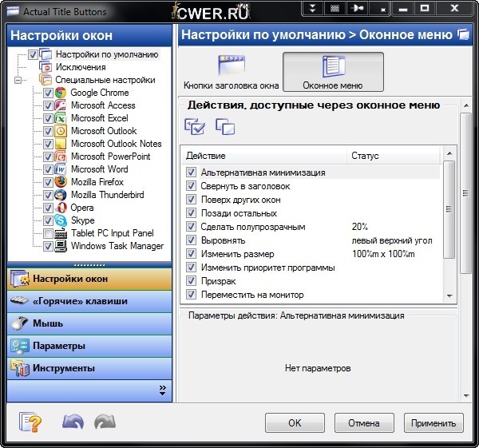Click the check-all icon above the actions list
The height and width of the screenshot is (448, 479).
click(194, 125)
